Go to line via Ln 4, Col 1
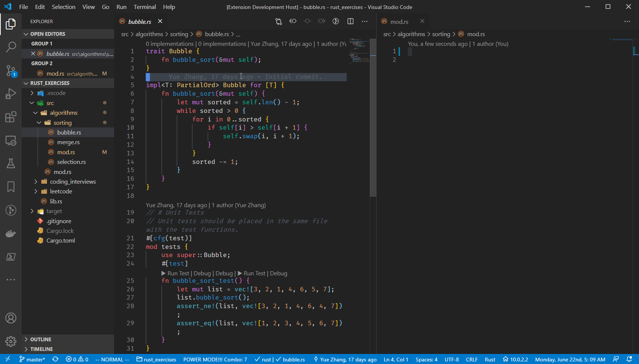Screen dimensions: 639x364 (396, 359)
